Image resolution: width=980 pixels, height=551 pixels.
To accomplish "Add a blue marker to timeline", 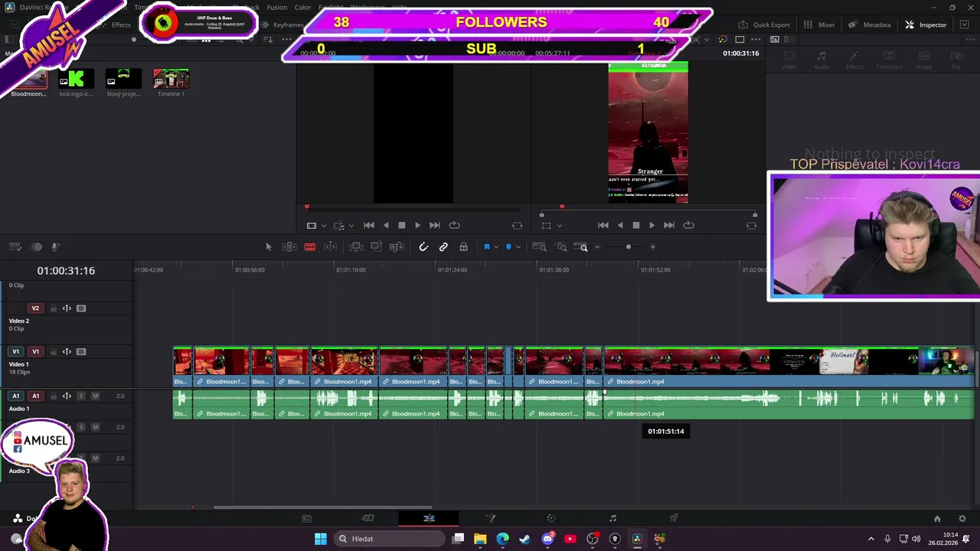I will [x=508, y=246].
